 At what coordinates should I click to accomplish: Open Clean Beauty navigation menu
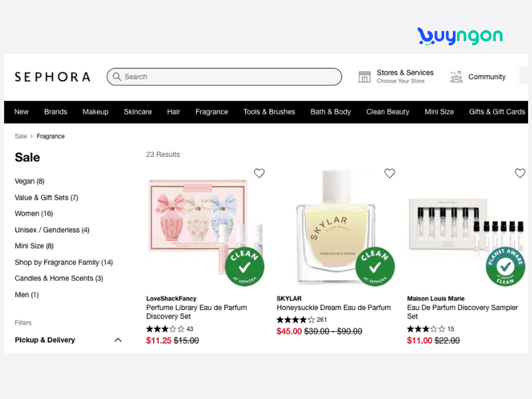pos(388,112)
